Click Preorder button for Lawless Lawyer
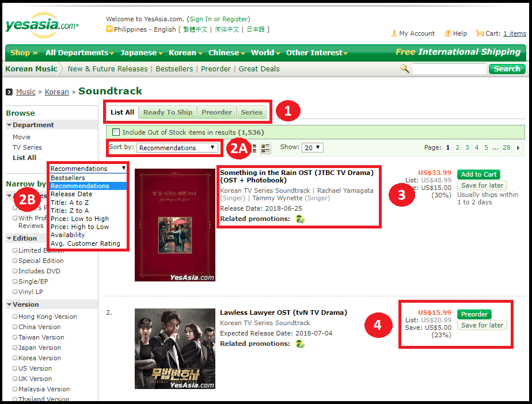The image size is (532, 404). click(x=474, y=314)
